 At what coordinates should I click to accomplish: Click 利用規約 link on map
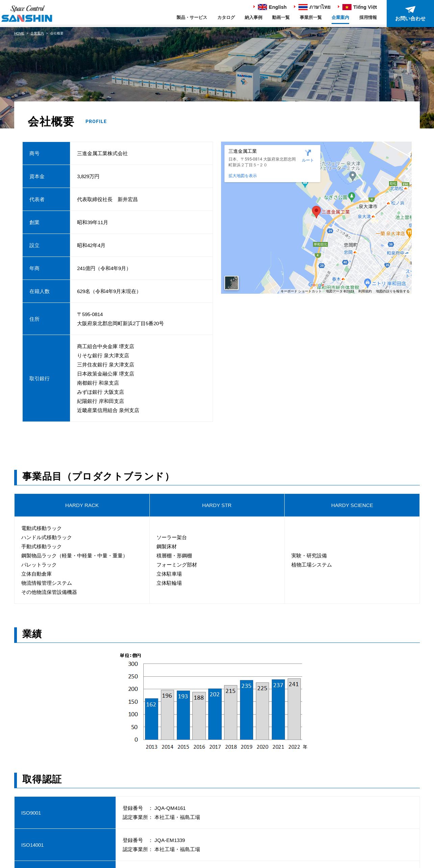(x=365, y=291)
